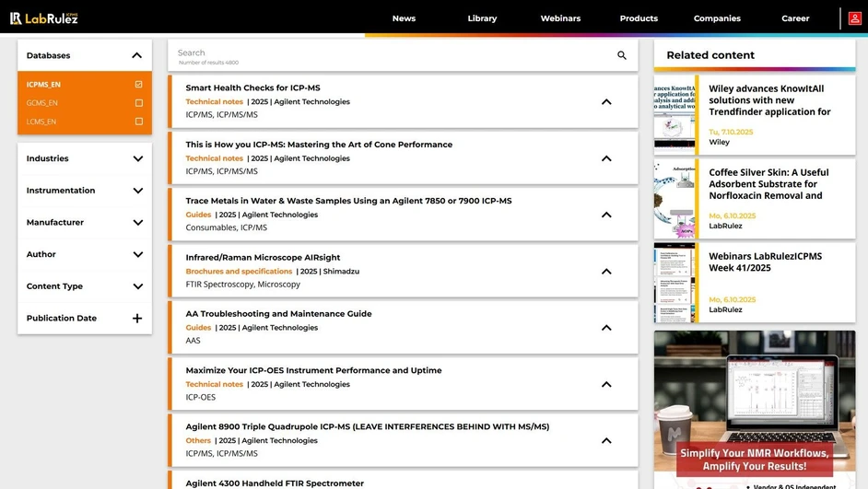This screenshot has width=868, height=489.
Task: Click 'Consumables, ICP/MS' tags text
Action: (226, 227)
